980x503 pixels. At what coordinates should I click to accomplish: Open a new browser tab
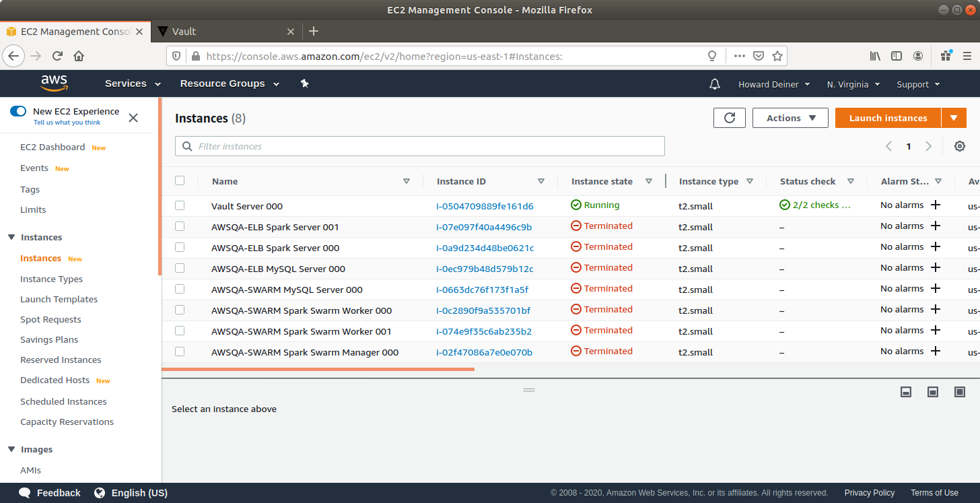point(314,31)
